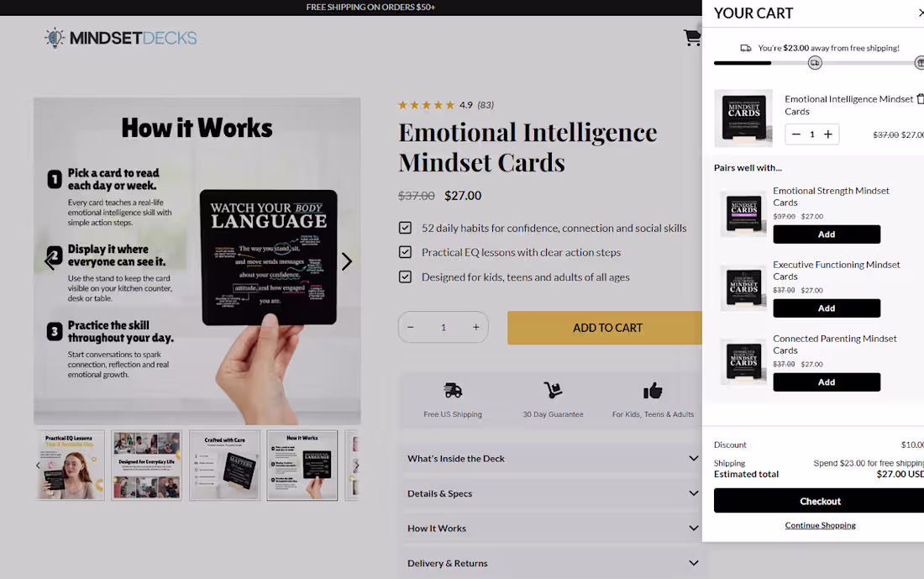Image resolution: width=924 pixels, height=579 pixels.
Task: Click the product quantity field showing 1
Action: pos(444,327)
